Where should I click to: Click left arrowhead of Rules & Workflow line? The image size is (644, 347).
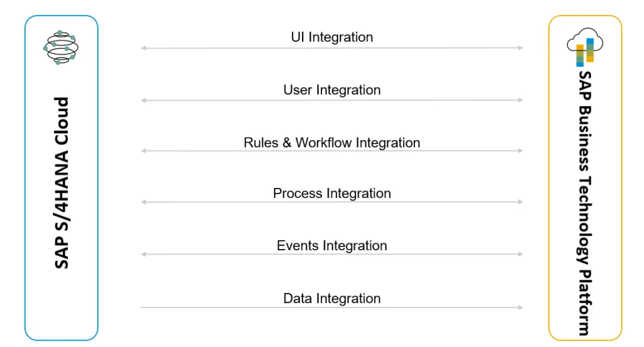pyautogui.click(x=143, y=151)
